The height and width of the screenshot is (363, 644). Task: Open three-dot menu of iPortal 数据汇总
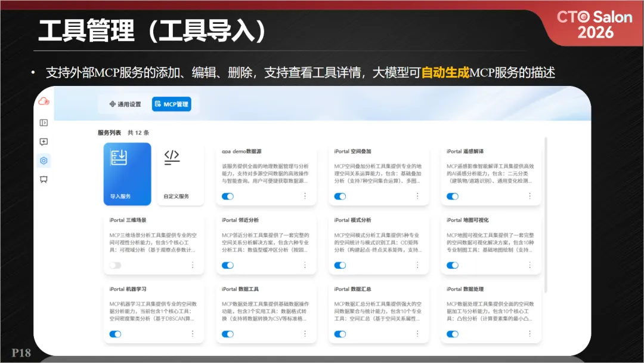click(417, 333)
